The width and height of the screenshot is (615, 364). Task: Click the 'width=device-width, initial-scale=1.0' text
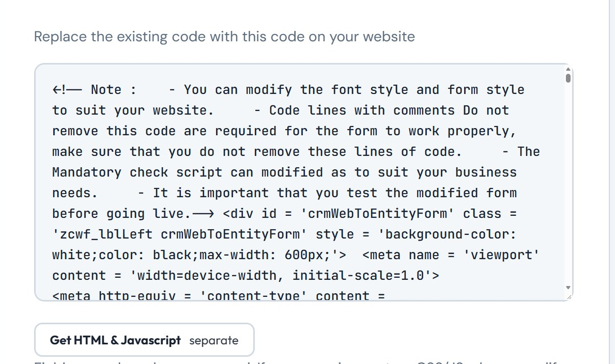point(281,276)
